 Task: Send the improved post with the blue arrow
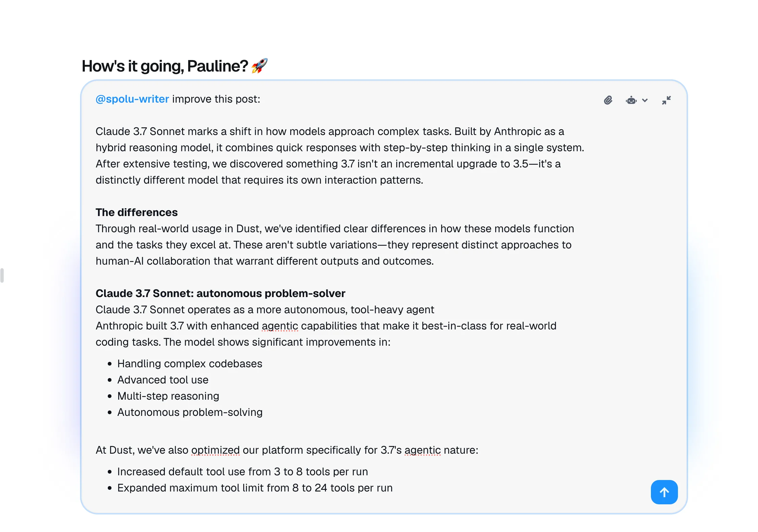[x=664, y=492]
